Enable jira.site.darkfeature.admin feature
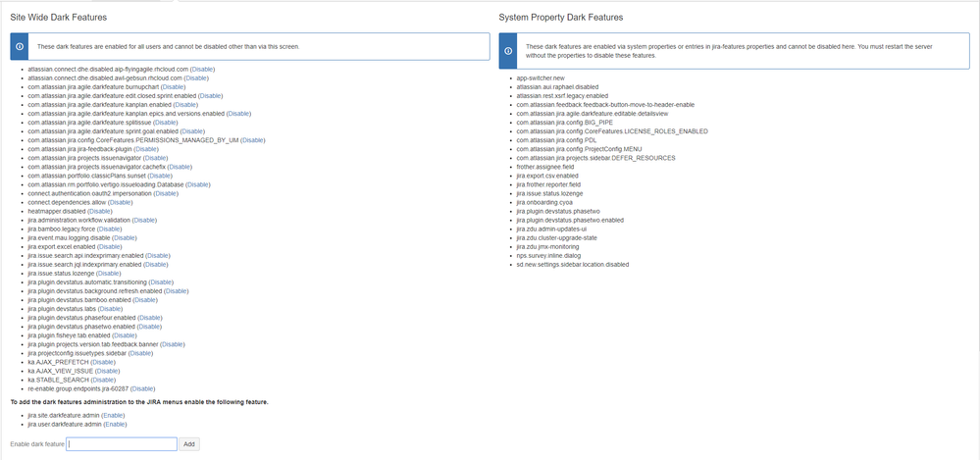 click(113, 415)
